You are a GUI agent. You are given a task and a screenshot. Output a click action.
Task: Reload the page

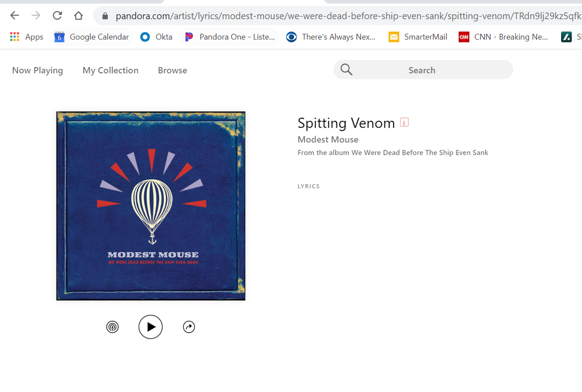tap(57, 16)
